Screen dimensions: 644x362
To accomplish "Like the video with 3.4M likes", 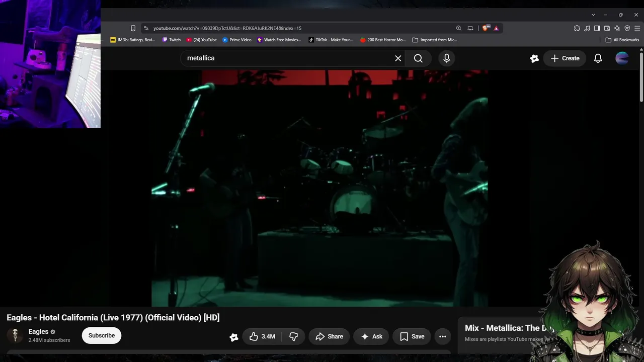I will point(262,336).
